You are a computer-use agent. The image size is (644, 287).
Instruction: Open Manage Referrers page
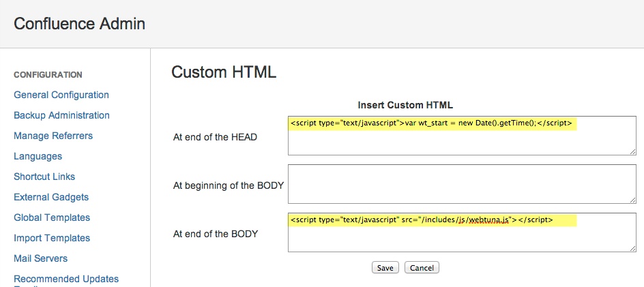pos(53,136)
